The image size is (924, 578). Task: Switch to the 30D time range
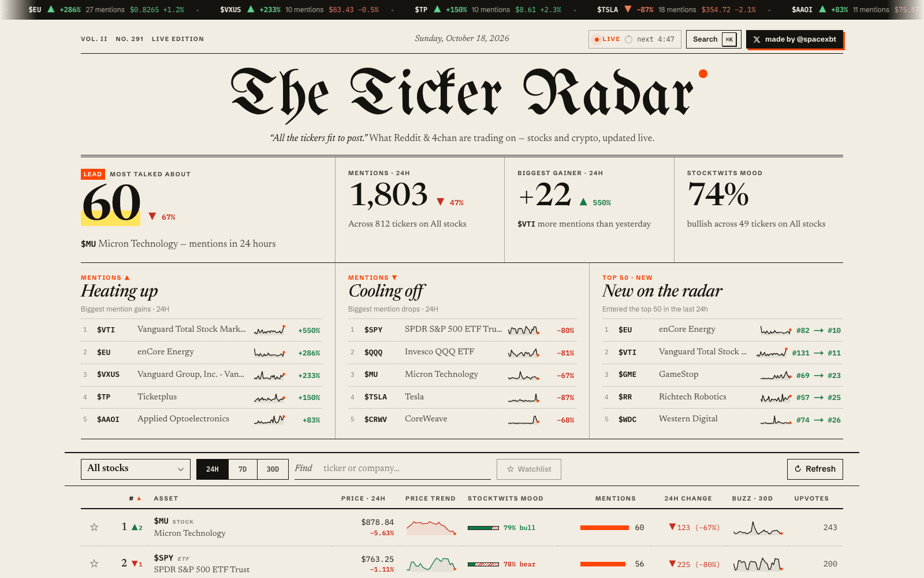point(273,469)
